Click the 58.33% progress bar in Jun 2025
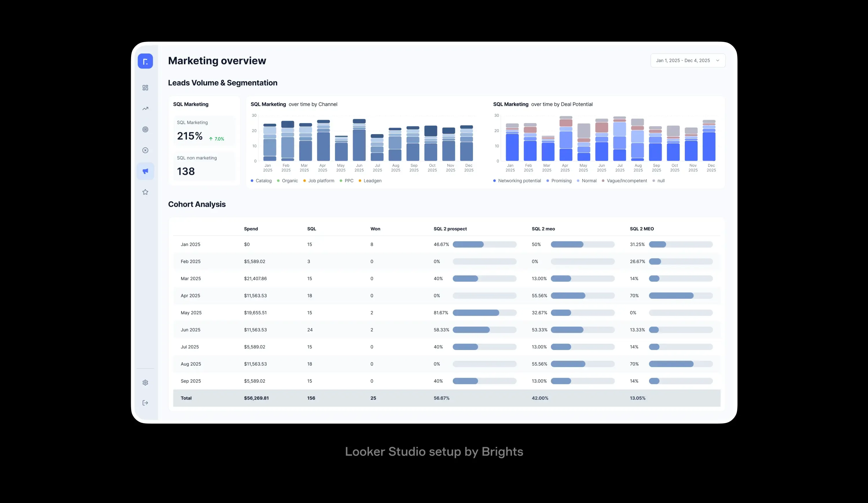Viewport: 868px width, 503px height. click(x=484, y=330)
